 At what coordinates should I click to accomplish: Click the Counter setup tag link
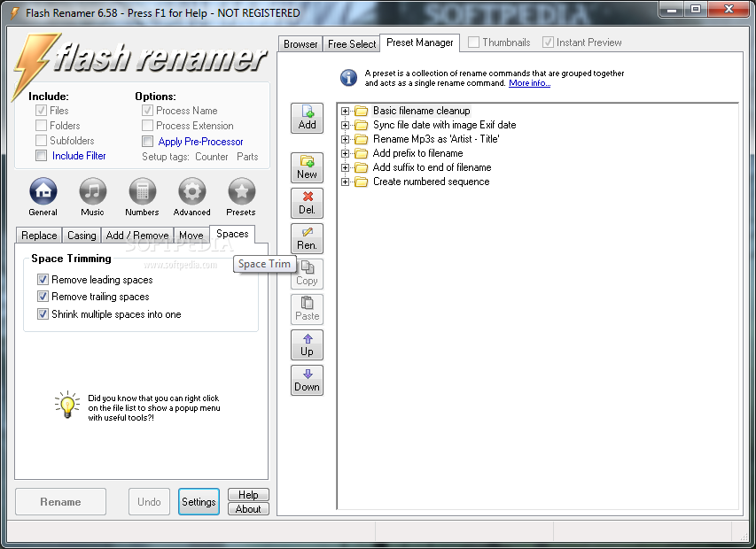211,157
